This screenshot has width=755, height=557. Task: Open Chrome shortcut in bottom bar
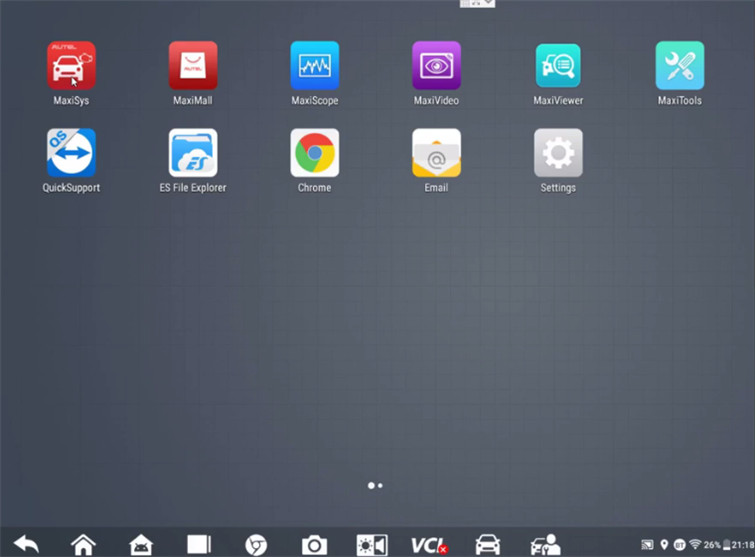256,545
